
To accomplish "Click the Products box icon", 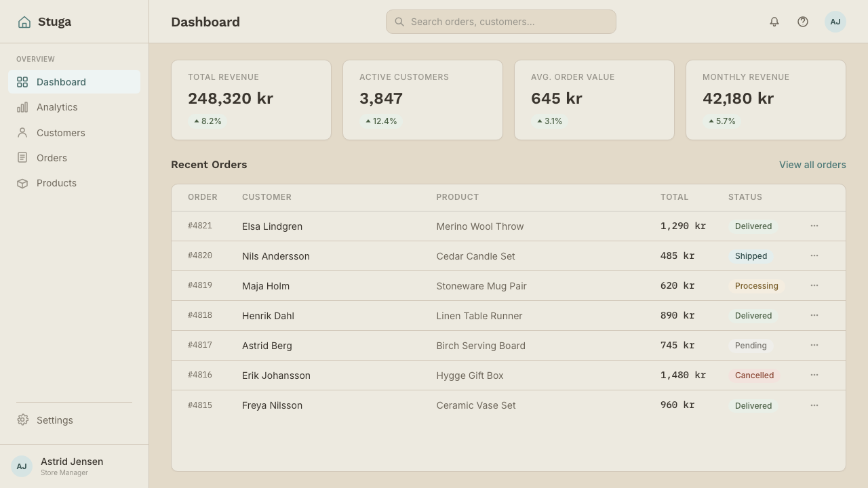I will pyautogui.click(x=22, y=183).
